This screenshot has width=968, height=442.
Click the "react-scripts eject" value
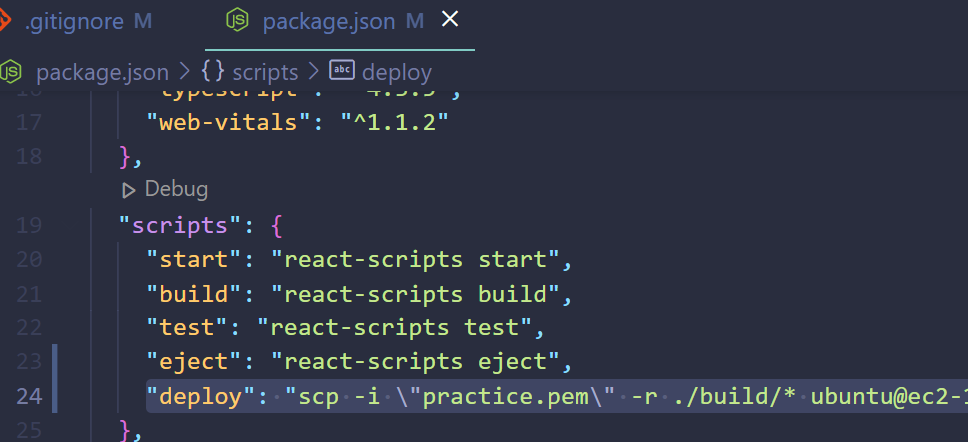point(415,362)
